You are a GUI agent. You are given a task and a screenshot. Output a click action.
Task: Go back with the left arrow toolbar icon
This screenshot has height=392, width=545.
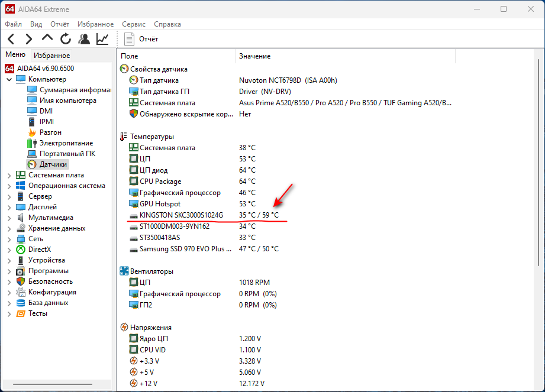(x=11, y=39)
